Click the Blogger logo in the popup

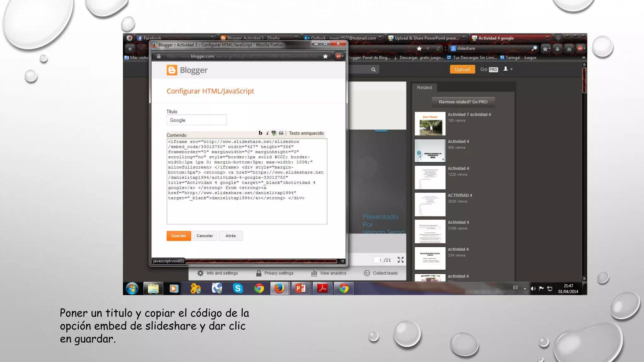click(187, 70)
